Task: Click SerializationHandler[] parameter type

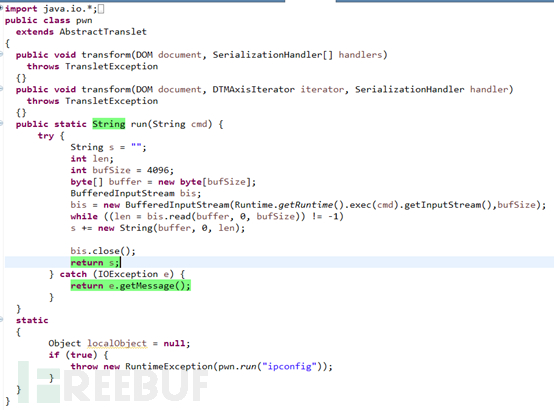Action: click(x=272, y=55)
